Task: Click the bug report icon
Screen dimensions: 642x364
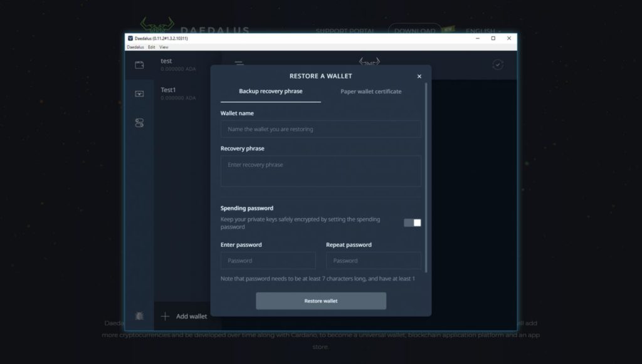Action: click(x=139, y=316)
